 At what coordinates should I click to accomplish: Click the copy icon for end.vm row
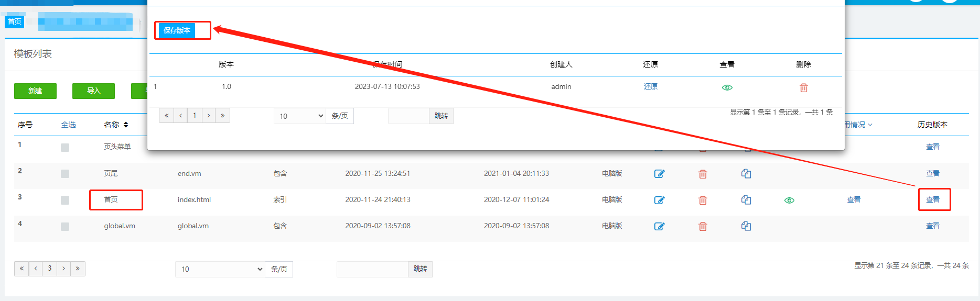point(746,174)
